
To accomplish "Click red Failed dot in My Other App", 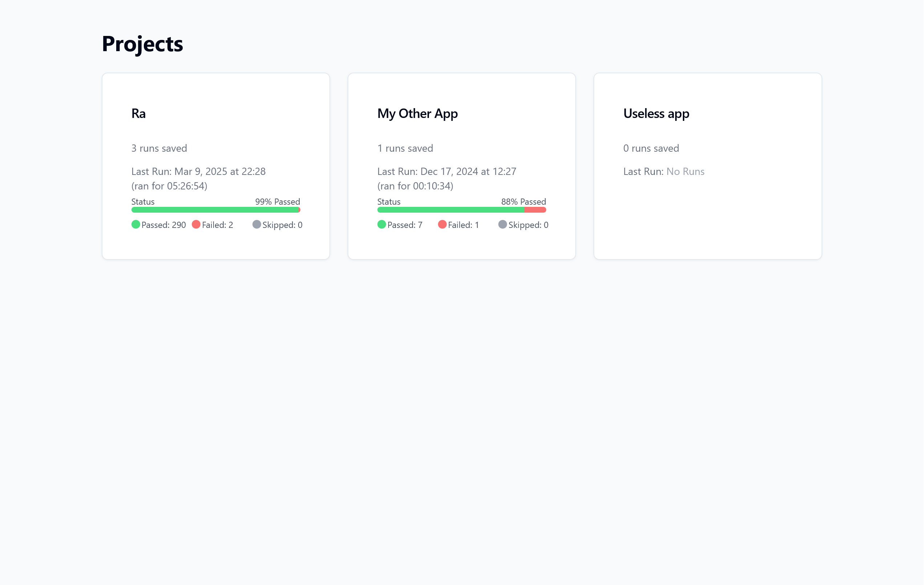I will pyautogui.click(x=442, y=225).
